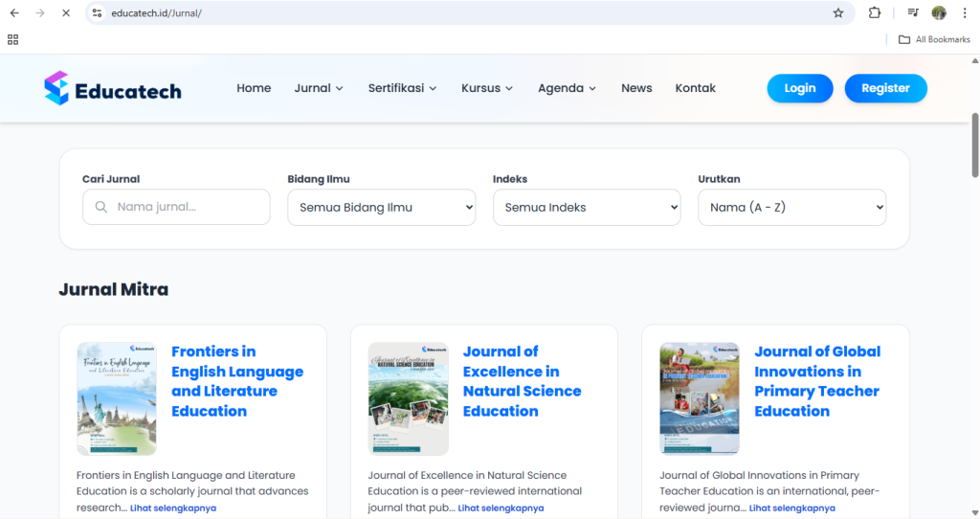Image resolution: width=980 pixels, height=519 pixels.
Task: Expand the Sertifikasi navigation menu
Action: pyautogui.click(x=402, y=88)
